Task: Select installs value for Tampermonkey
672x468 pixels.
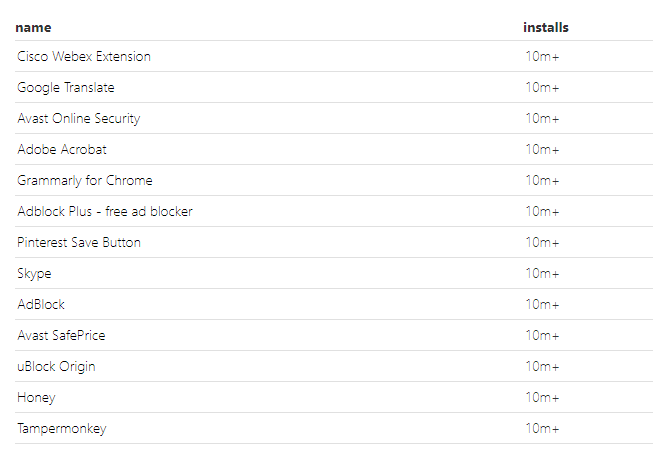Action: [543, 429]
